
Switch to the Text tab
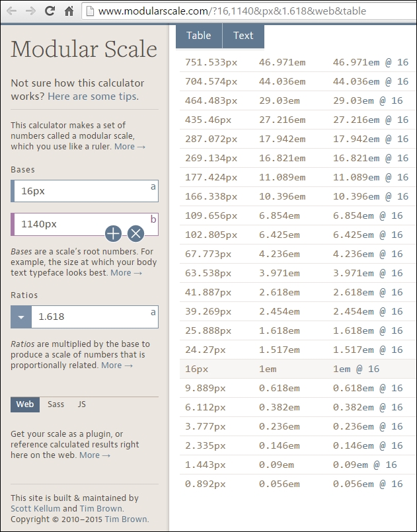click(x=243, y=36)
